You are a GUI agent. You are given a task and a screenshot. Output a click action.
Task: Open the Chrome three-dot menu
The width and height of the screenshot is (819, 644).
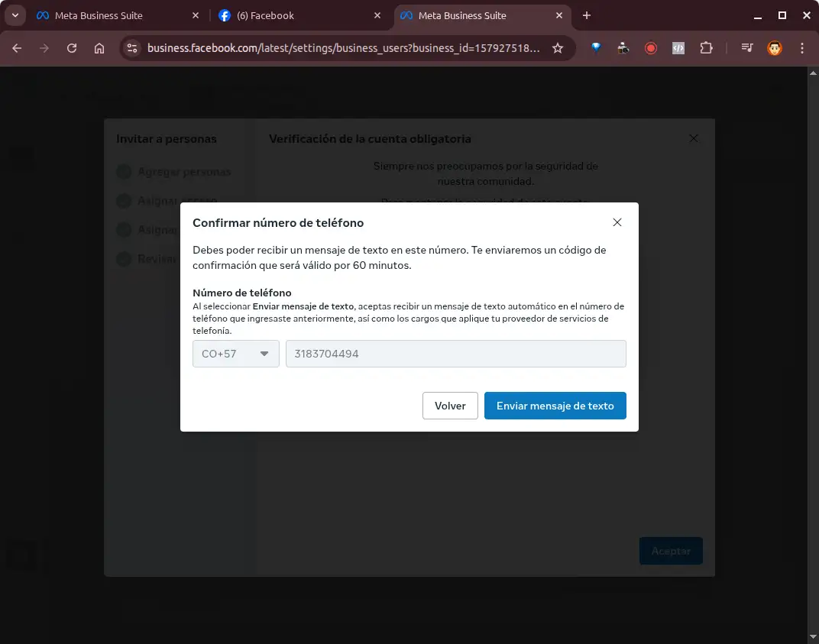click(x=802, y=48)
